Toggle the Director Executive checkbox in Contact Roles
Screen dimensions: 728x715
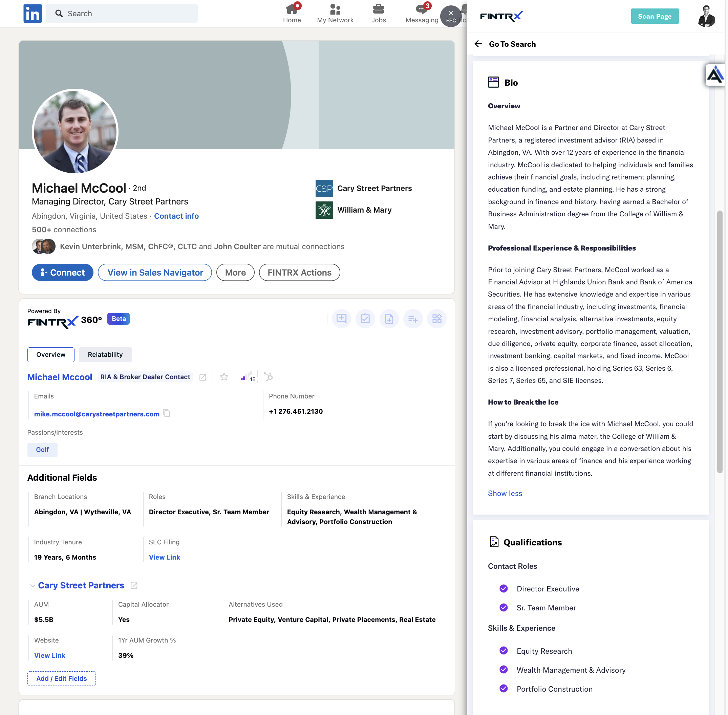click(x=504, y=589)
